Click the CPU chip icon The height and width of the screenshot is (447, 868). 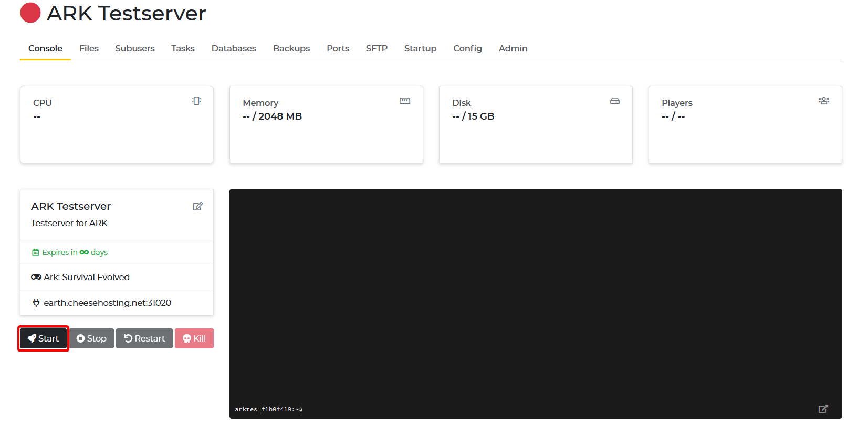click(x=196, y=101)
